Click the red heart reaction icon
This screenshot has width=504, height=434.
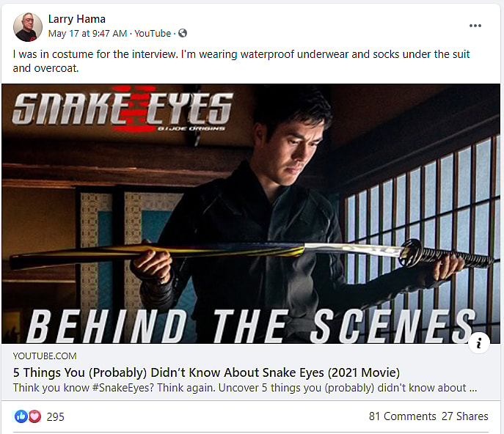click(x=34, y=416)
